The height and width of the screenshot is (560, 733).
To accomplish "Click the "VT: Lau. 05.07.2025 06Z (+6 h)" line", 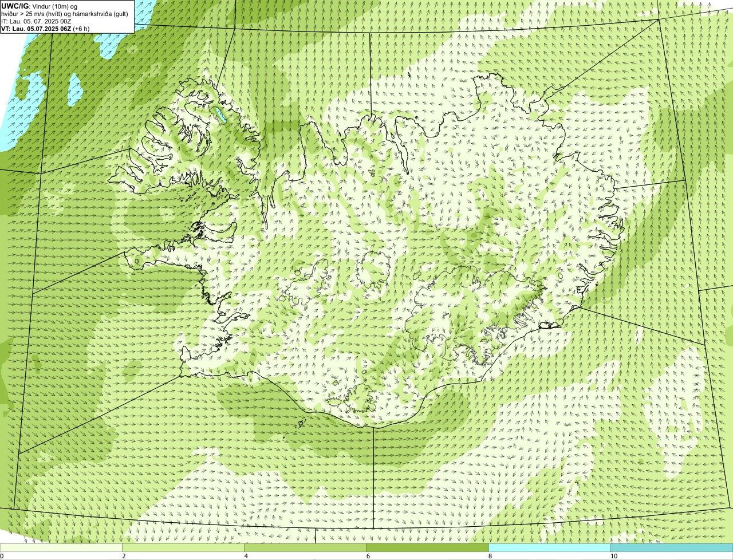I will [45, 28].
